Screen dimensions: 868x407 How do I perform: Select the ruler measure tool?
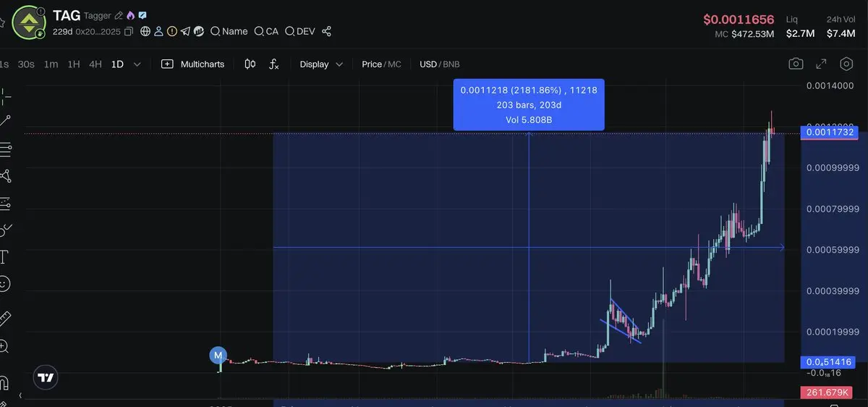pyautogui.click(x=5, y=318)
